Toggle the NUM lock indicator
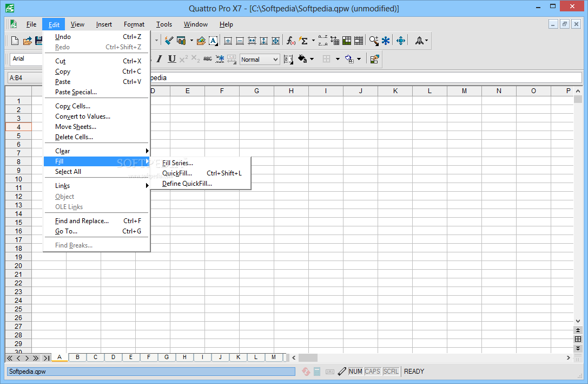Viewport: 588px width, 384px height. pyautogui.click(x=355, y=372)
